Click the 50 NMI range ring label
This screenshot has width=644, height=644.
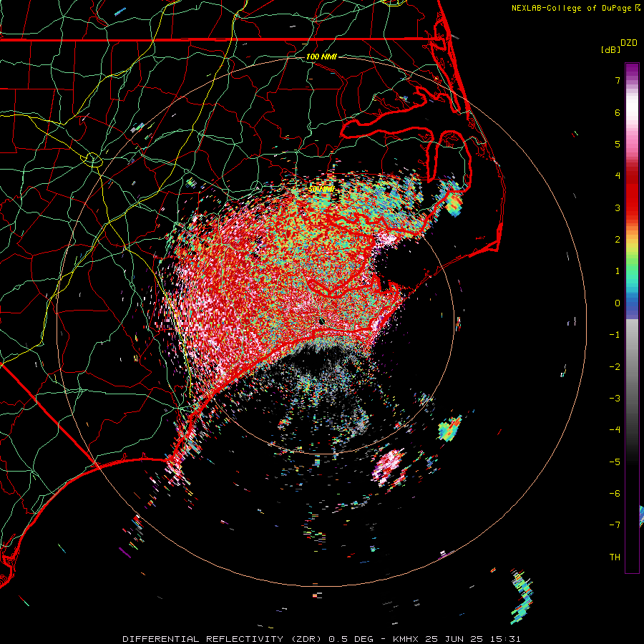[321, 190]
